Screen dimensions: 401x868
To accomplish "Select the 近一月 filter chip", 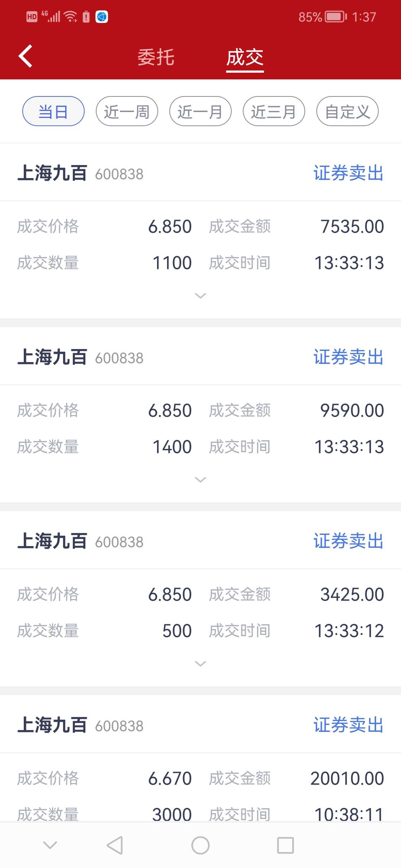I will (x=200, y=111).
